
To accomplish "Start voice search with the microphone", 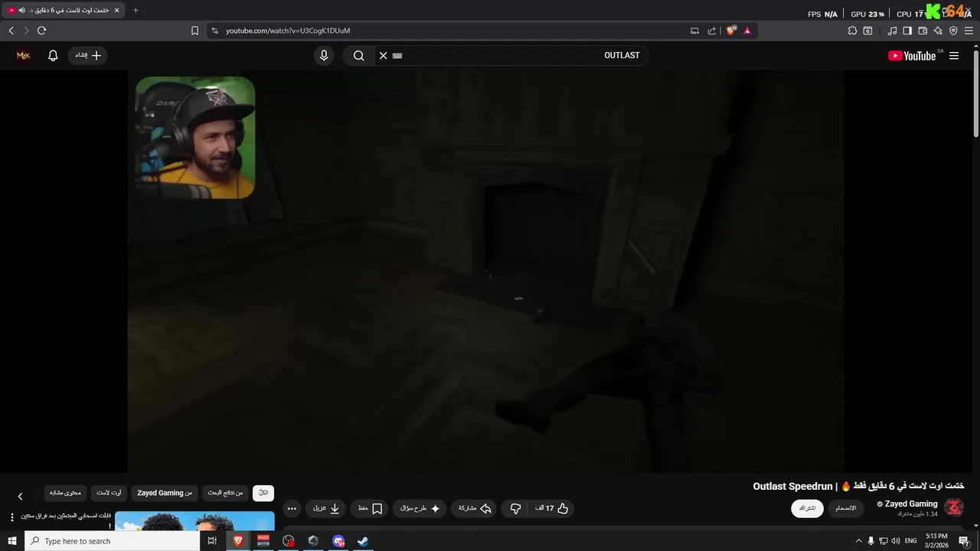I will pos(324,55).
